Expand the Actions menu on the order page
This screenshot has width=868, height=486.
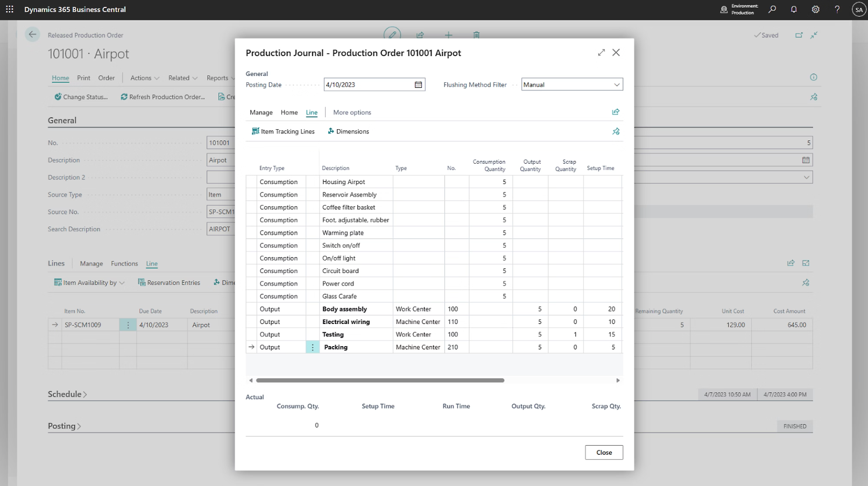[x=145, y=78]
